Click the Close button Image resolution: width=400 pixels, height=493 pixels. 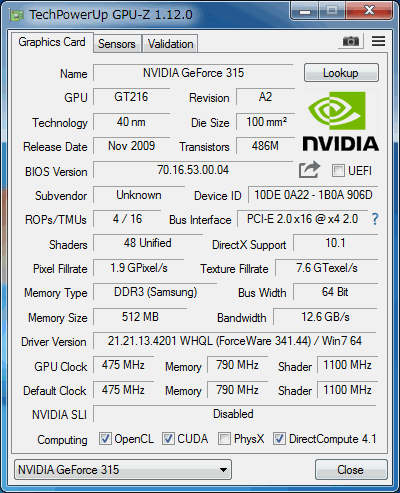click(351, 470)
